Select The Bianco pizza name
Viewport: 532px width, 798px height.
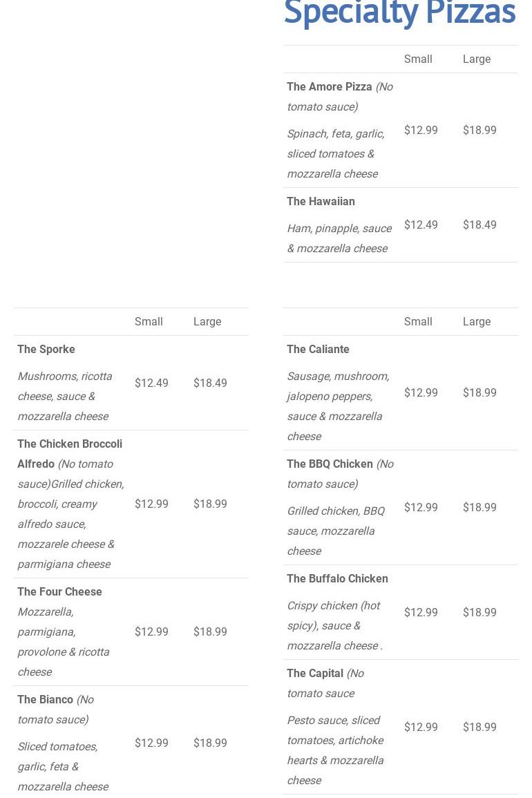[45, 700]
